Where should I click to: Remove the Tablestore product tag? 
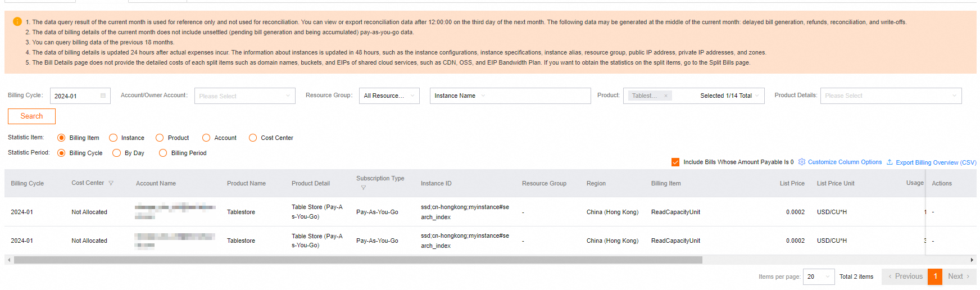666,96
